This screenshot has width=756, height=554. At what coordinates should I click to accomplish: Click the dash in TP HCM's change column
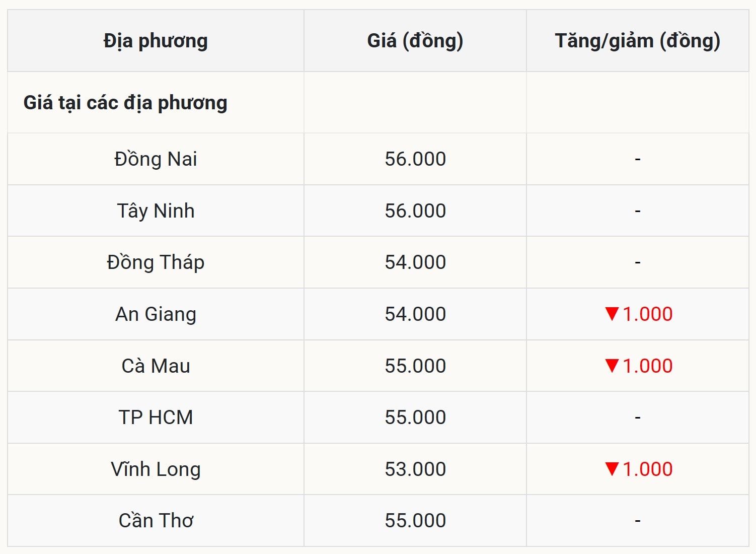click(x=637, y=418)
